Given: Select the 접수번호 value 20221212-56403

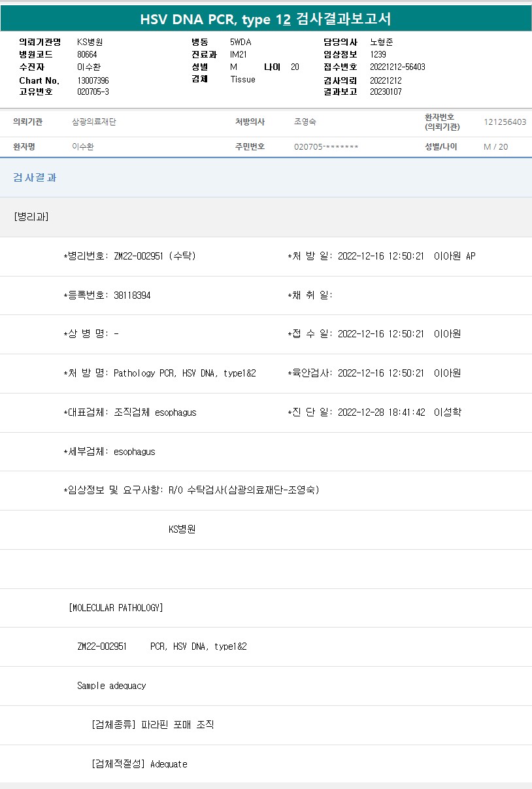Looking at the screenshot, I should click(397, 67).
